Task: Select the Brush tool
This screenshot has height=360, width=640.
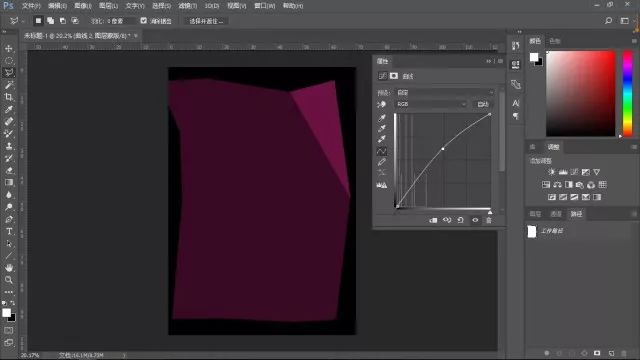Action: pyautogui.click(x=9, y=134)
